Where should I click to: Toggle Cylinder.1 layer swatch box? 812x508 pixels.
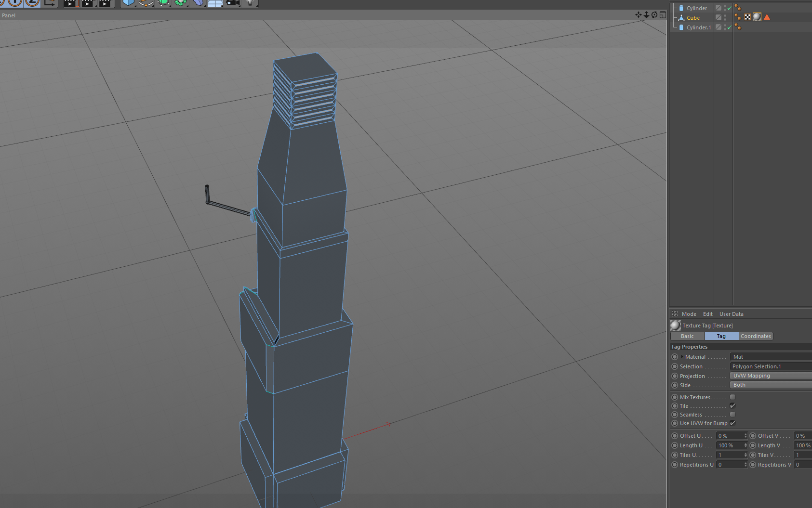(719, 27)
